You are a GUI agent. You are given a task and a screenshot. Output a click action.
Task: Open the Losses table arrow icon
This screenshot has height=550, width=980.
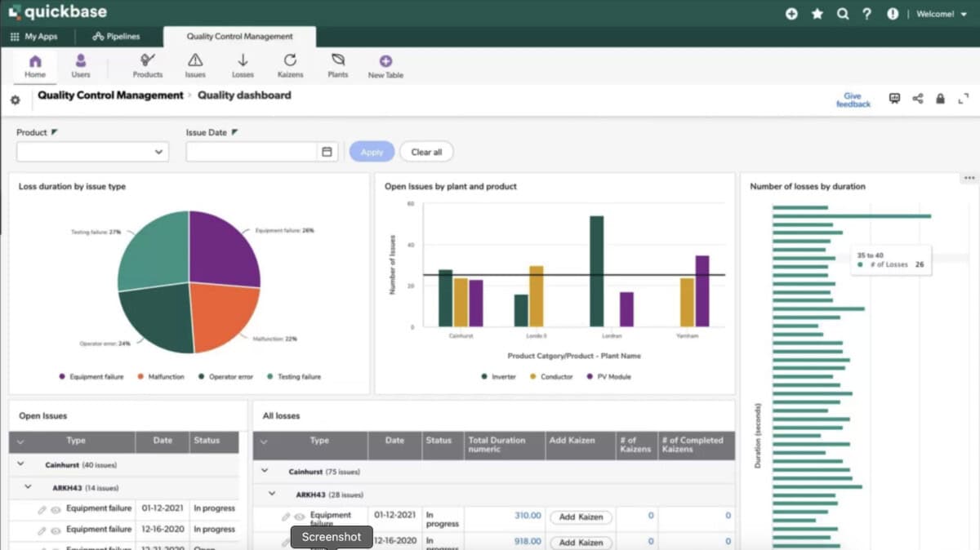[x=243, y=60]
